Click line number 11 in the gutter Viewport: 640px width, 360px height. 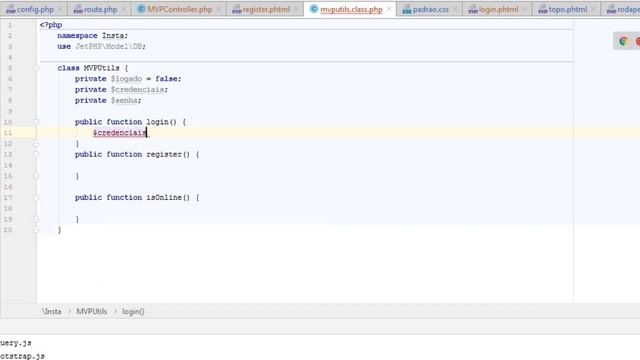pos(8,133)
